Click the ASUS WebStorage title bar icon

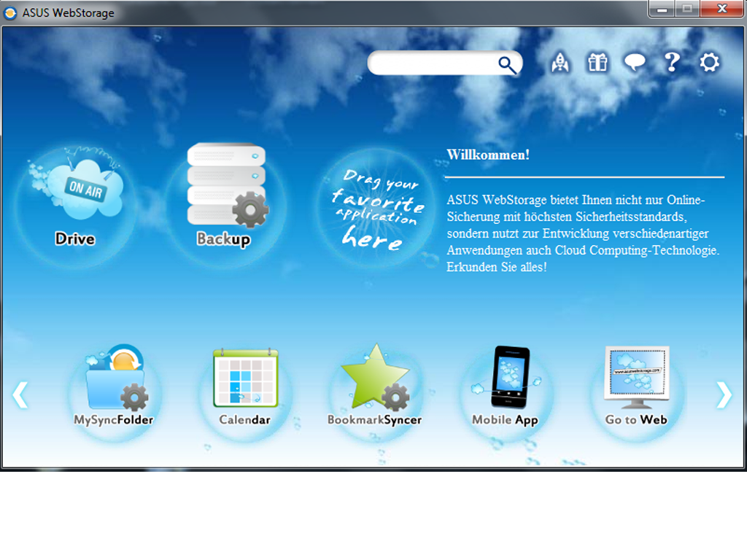pyautogui.click(x=10, y=13)
